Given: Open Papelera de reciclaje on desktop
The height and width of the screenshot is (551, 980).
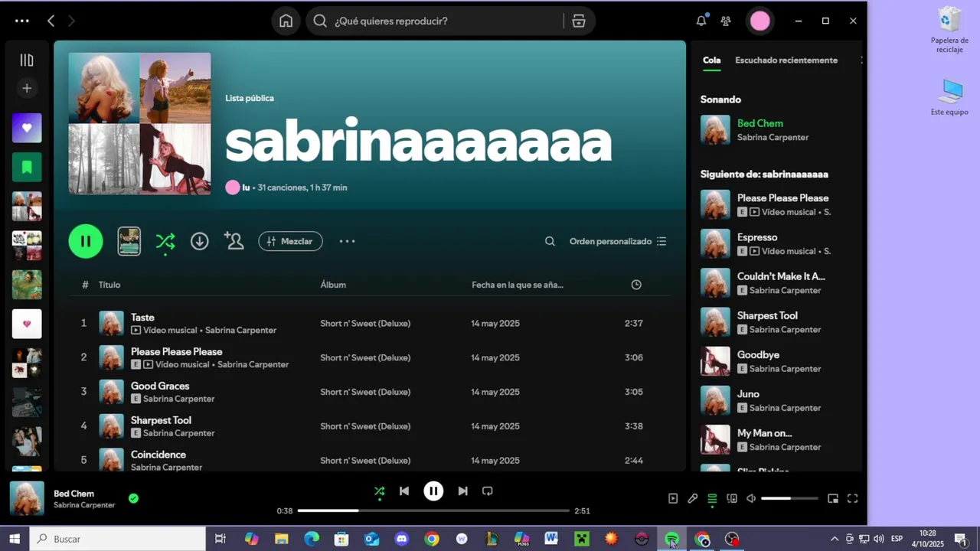Looking at the screenshot, I should pyautogui.click(x=949, y=31).
